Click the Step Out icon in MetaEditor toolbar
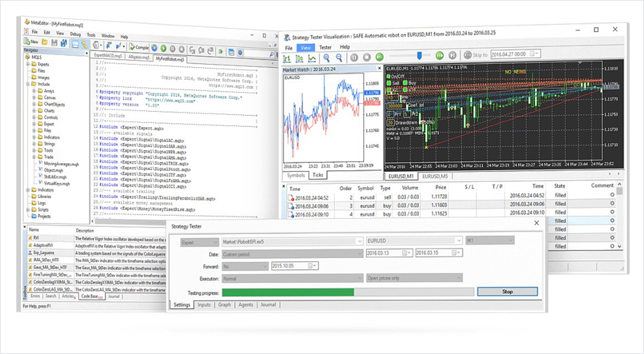Screen dimensions: 644x354 [x=210, y=51]
